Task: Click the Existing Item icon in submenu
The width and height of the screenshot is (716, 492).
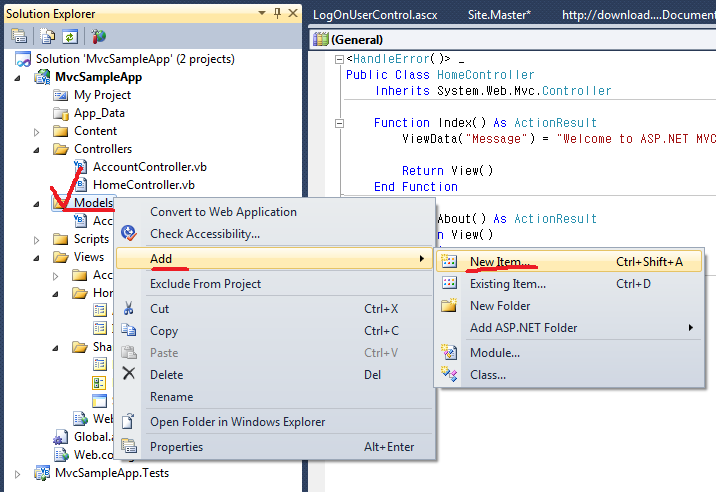Action: 449,283
